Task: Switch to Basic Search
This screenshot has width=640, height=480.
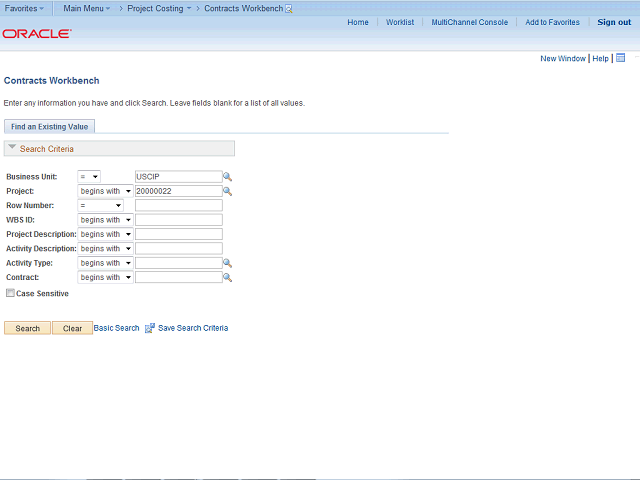Action: pyautogui.click(x=116, y=328)
